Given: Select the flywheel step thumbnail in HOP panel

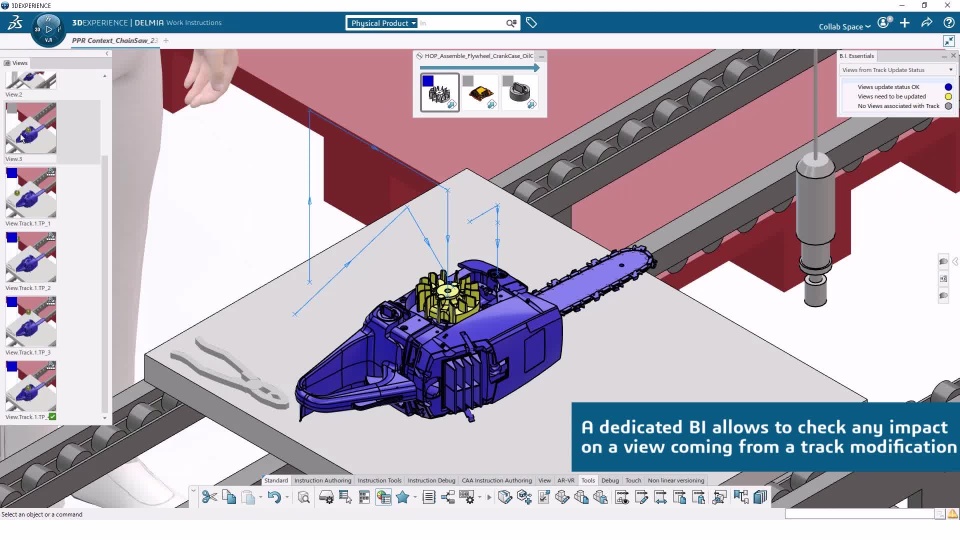Looking at the screenshot, I should tap(440, 92).
